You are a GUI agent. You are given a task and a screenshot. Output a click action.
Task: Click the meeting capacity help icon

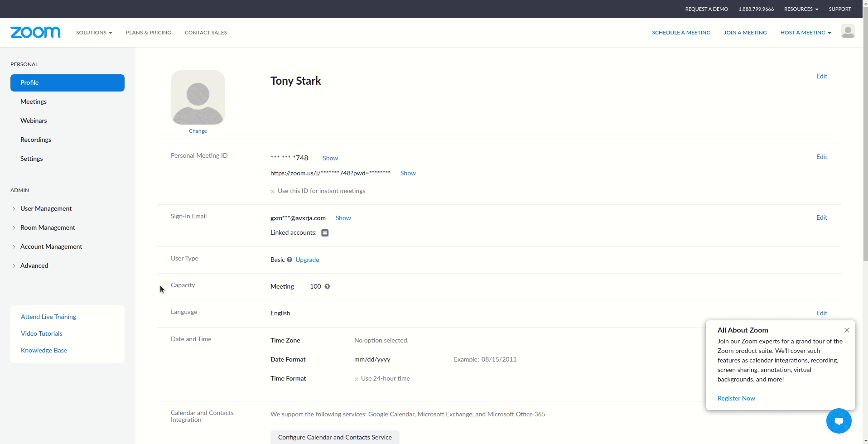[x=327, y=286]
